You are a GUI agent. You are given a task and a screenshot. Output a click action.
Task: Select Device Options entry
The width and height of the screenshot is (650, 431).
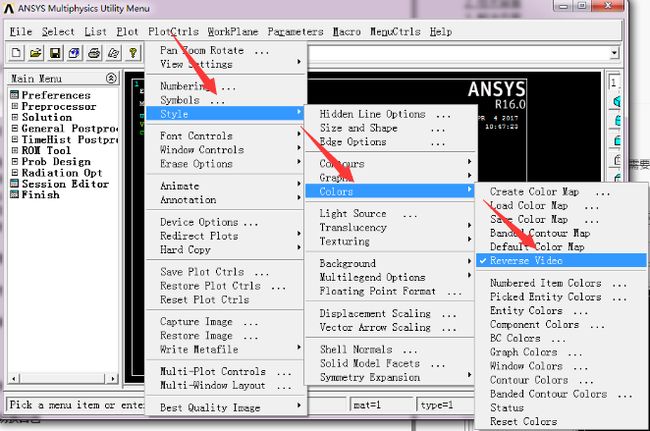[225, 222]
